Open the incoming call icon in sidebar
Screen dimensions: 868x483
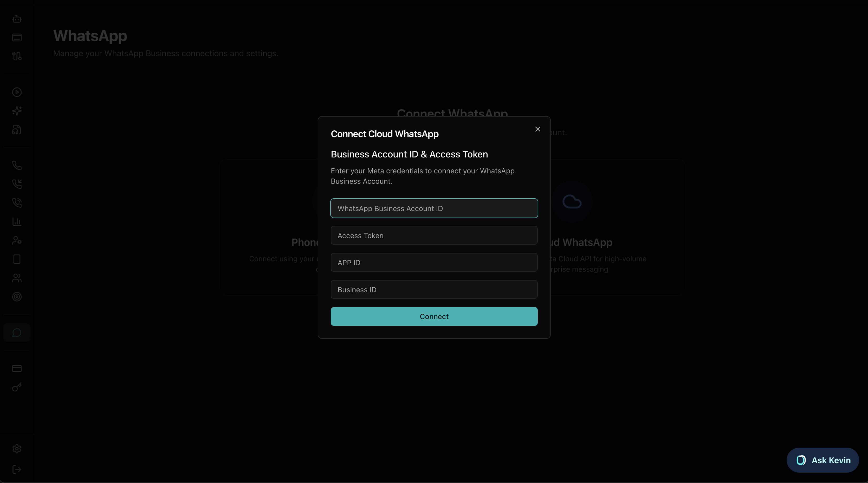(x=17, y=184)
